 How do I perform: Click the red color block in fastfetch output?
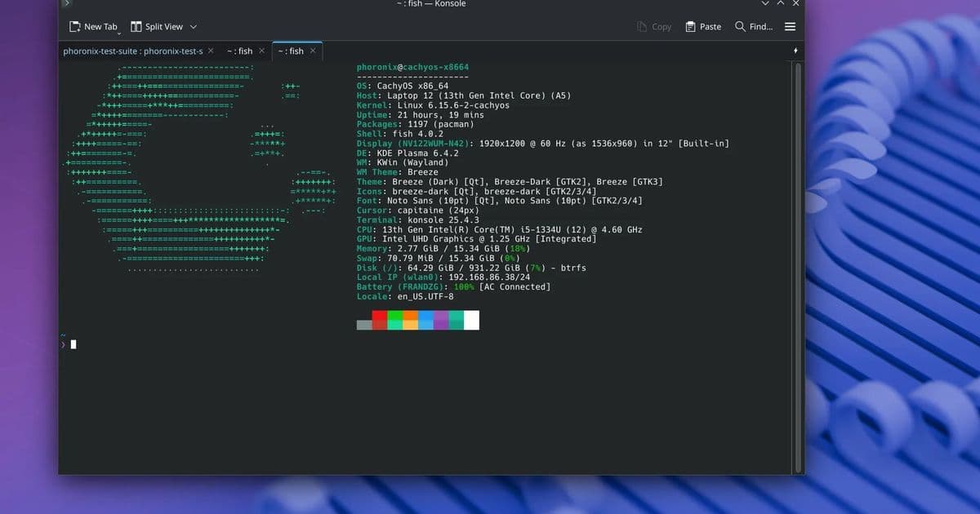click(x=380, y=320)
